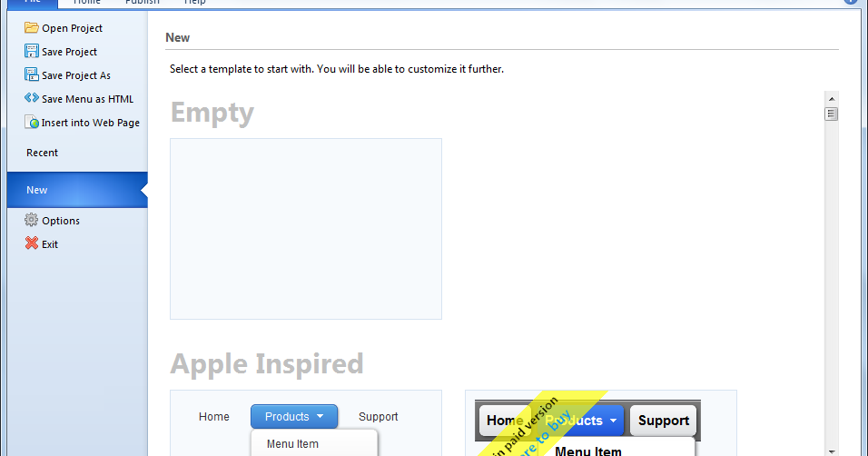Click the Save Project As disk icon

tap(32, 74)
